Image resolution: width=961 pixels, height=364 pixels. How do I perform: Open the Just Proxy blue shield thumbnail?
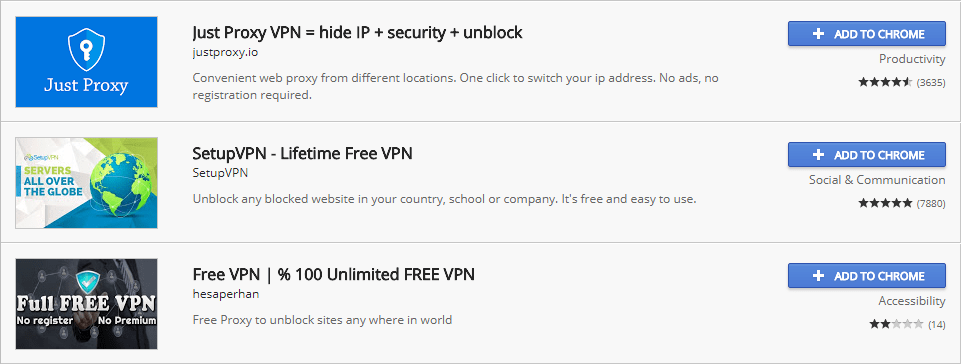(x=86, y=62)
